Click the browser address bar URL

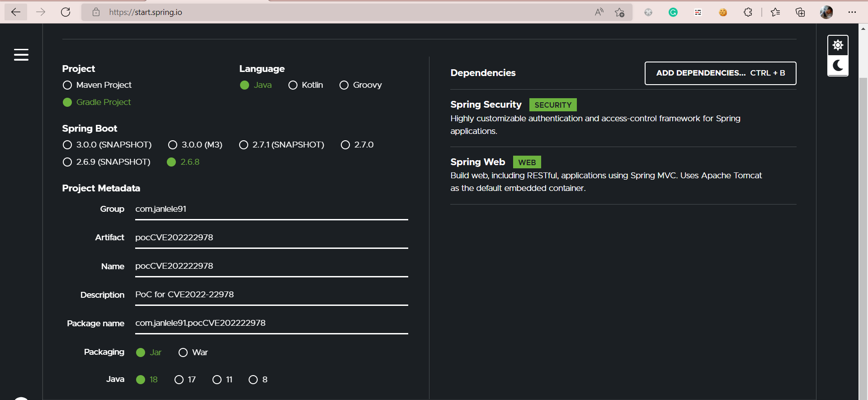[x=146, y=12]
